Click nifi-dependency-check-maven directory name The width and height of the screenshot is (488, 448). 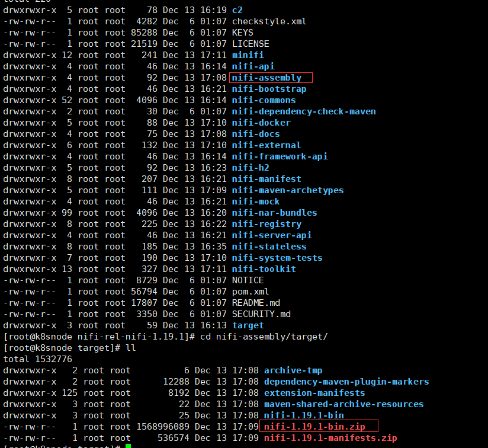point(304,111)
